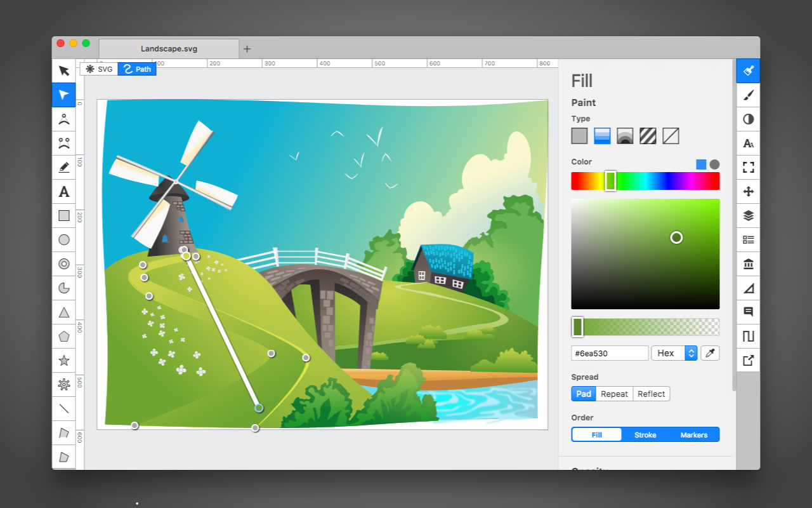Open the Fill panel paint-bucket icon
The width and height of the screenshot is (812, 508).
point(748,70)
